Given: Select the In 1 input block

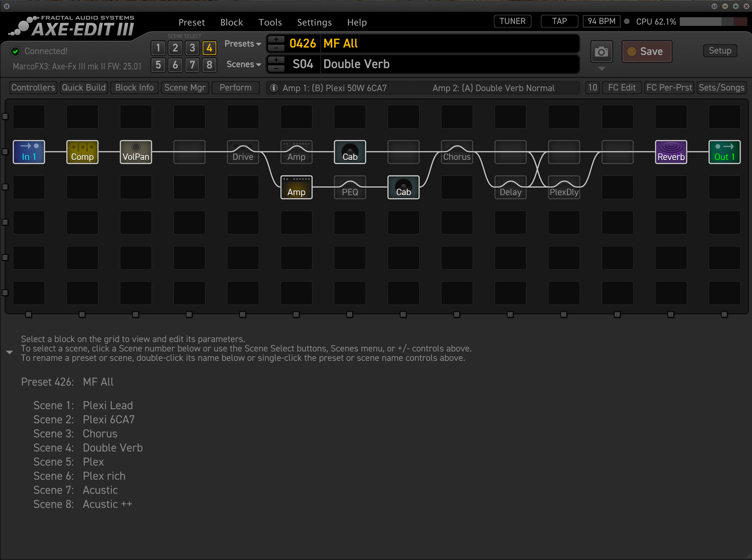Looking at the screenshot, I should point(29,152).
